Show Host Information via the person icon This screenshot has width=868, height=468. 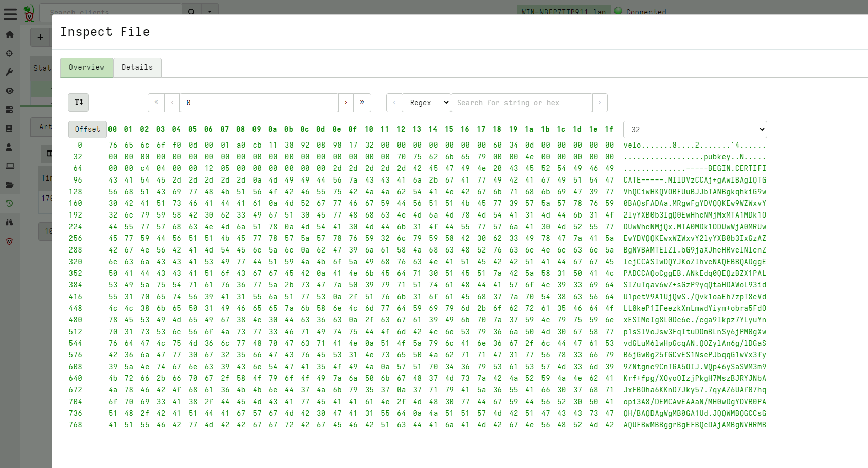point(9,147)
